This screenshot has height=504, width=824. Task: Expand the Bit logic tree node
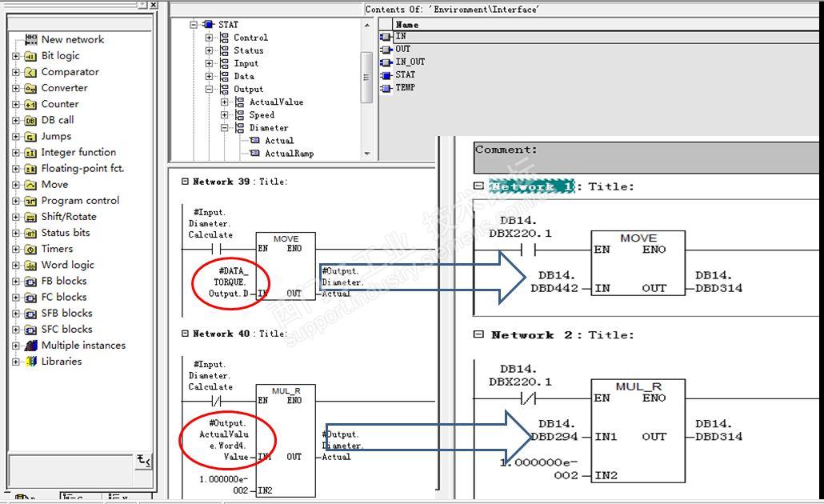click(x=16, y=56)
